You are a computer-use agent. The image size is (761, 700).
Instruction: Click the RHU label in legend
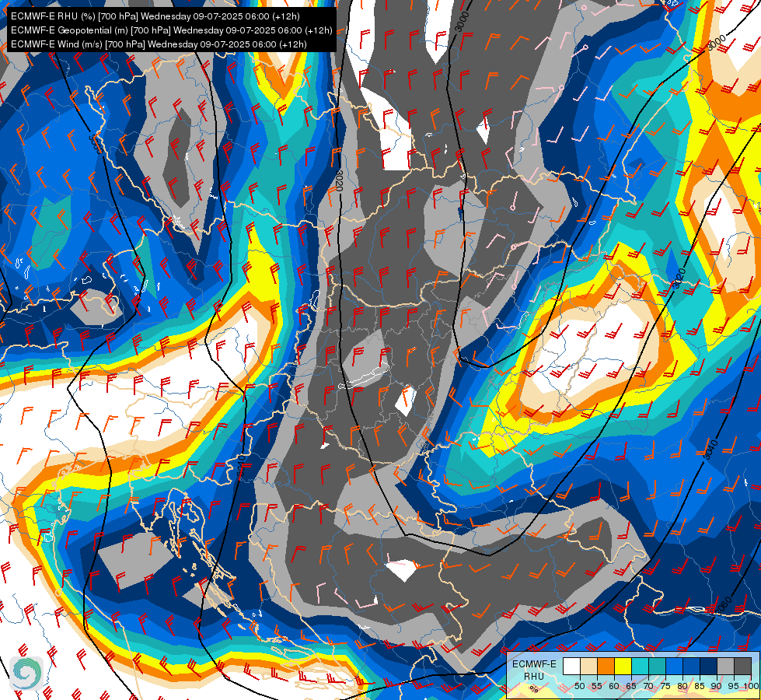[534, 677]
